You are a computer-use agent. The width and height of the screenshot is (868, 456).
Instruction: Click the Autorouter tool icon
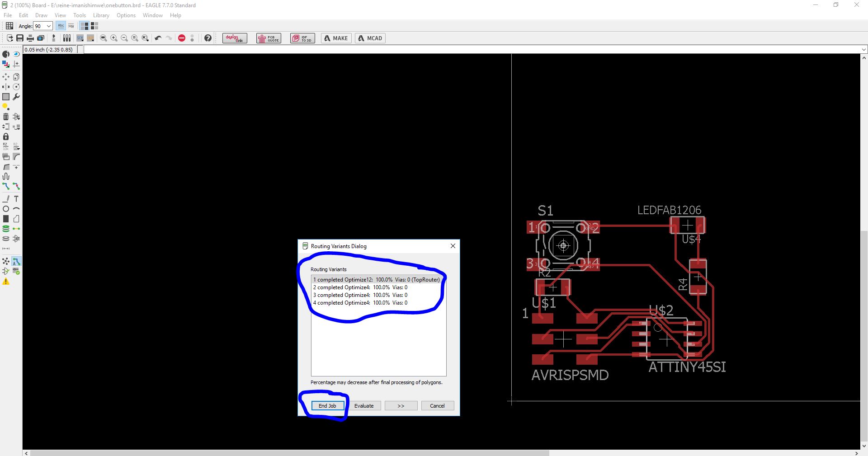[16, 261]
